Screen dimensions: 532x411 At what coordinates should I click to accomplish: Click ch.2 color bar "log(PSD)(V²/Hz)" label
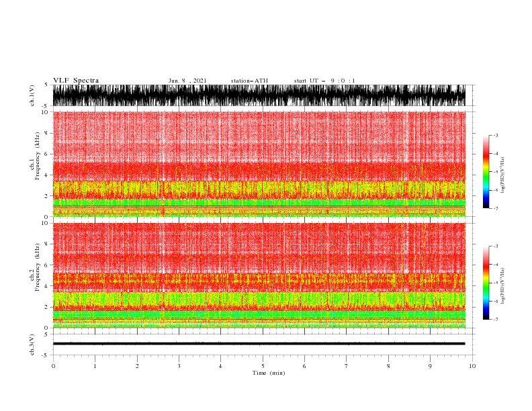(503, 286)
